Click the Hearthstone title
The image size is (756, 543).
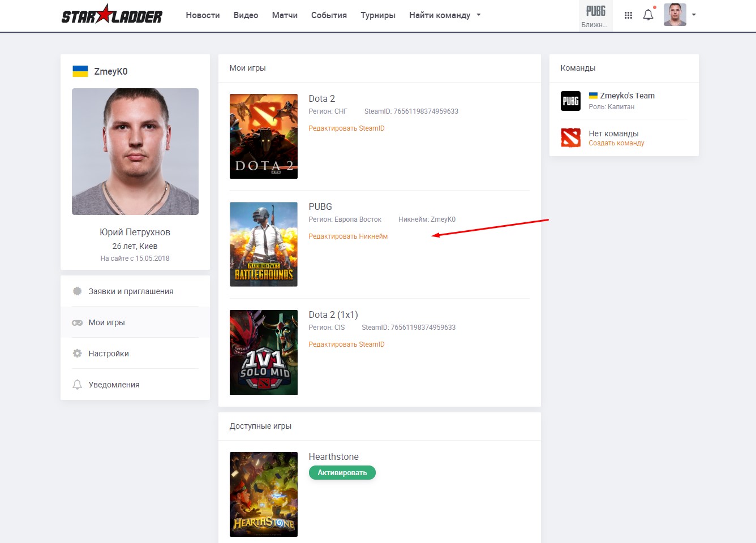(x=333, y=456)
